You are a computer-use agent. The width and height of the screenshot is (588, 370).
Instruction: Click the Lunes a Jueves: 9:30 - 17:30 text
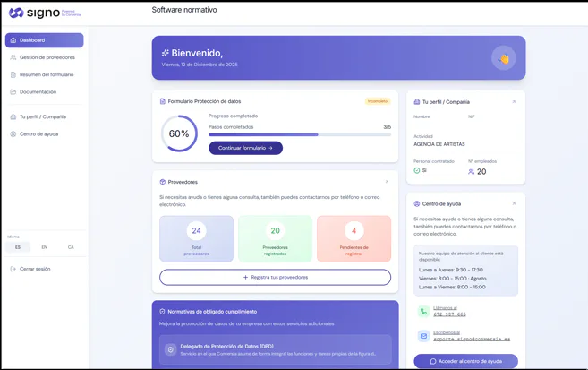pyautogui.click(x=451, y=270)
